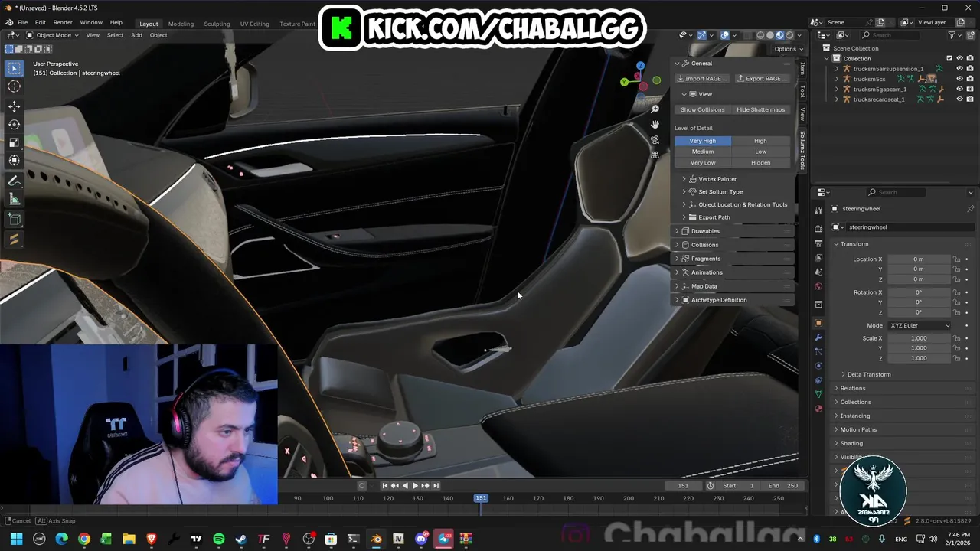
Task: Click the Show Collisions button
Action: [x=702, y=109]
